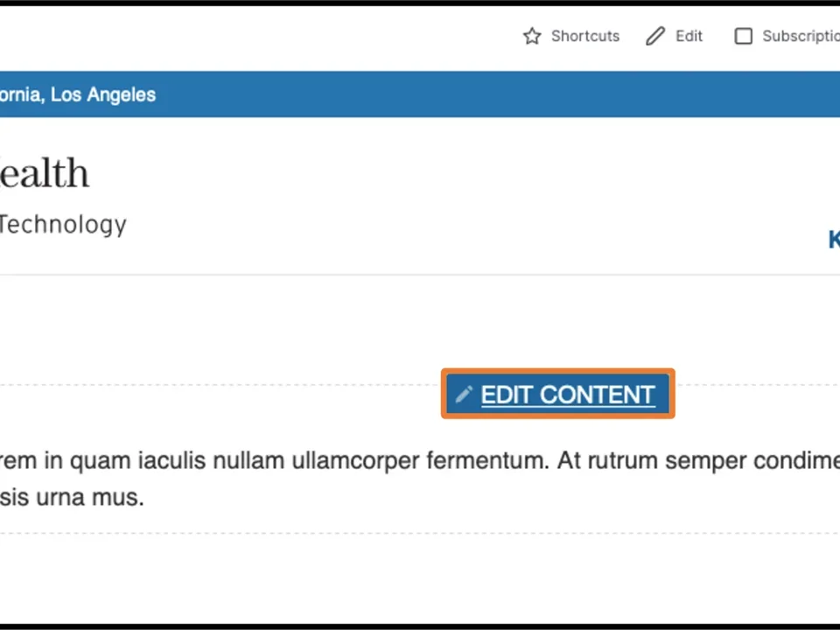Image resolution: width=840 pixels, height=630 pixels.
Task: Click the star favorite icon at the top
Action: [x=532, y=36]
